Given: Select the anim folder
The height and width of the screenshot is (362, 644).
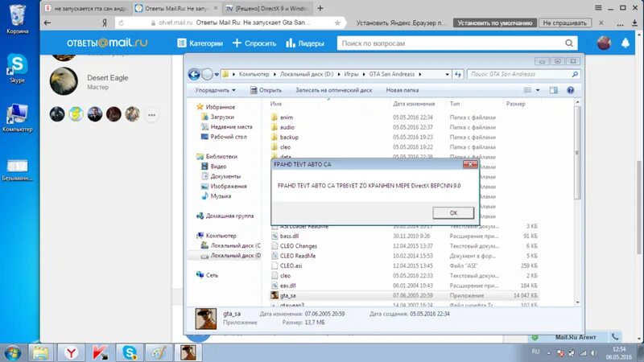Looking at the screenshot, I should click(x=287, y=117).
